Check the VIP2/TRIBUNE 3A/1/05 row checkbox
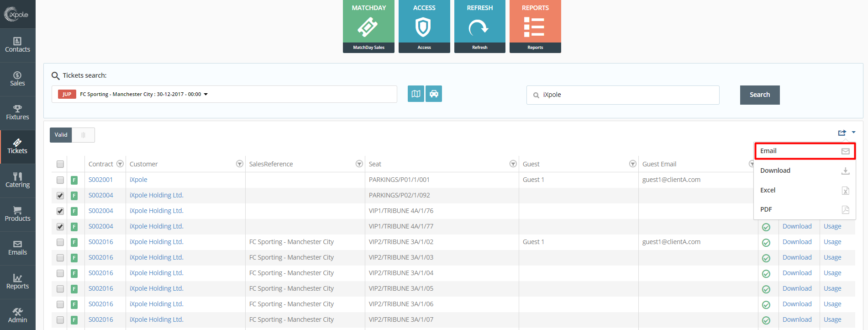The height and width of the screenshot is (330, 868). [x=60, y=289]
